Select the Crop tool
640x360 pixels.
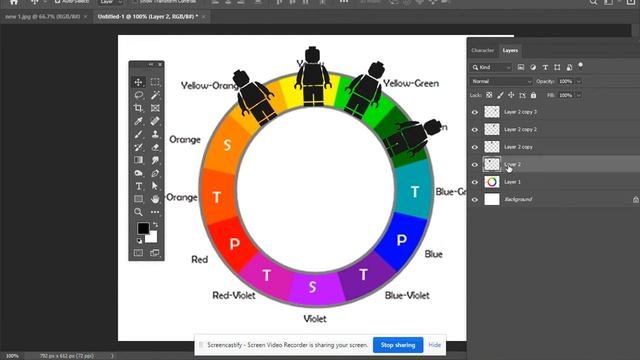pyautogui.click(x=138, y=108)
